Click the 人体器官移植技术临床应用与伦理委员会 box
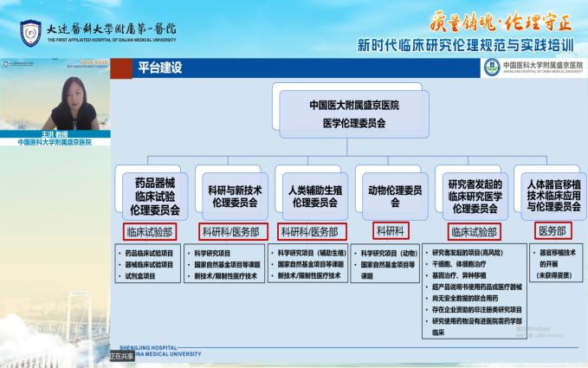 (552, 197)
